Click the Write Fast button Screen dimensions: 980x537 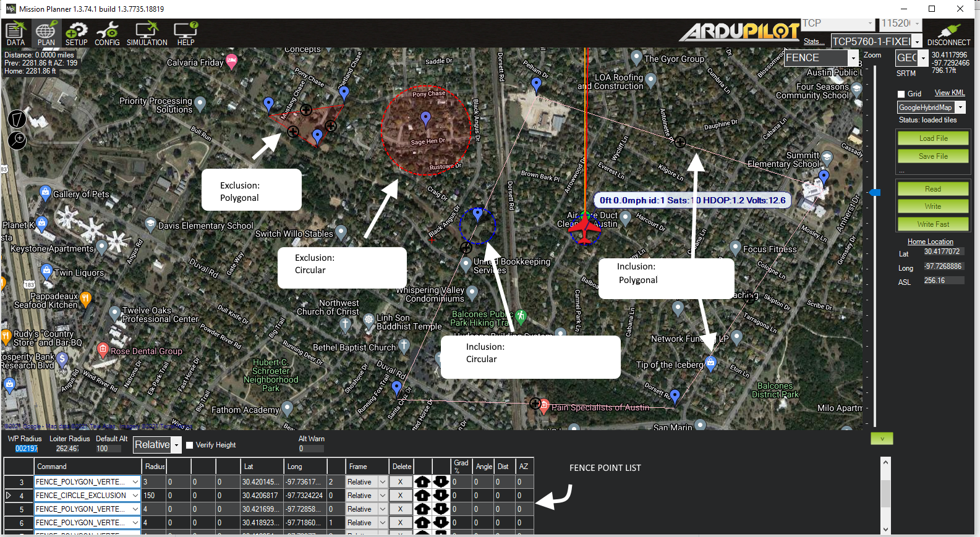point(933,224)
